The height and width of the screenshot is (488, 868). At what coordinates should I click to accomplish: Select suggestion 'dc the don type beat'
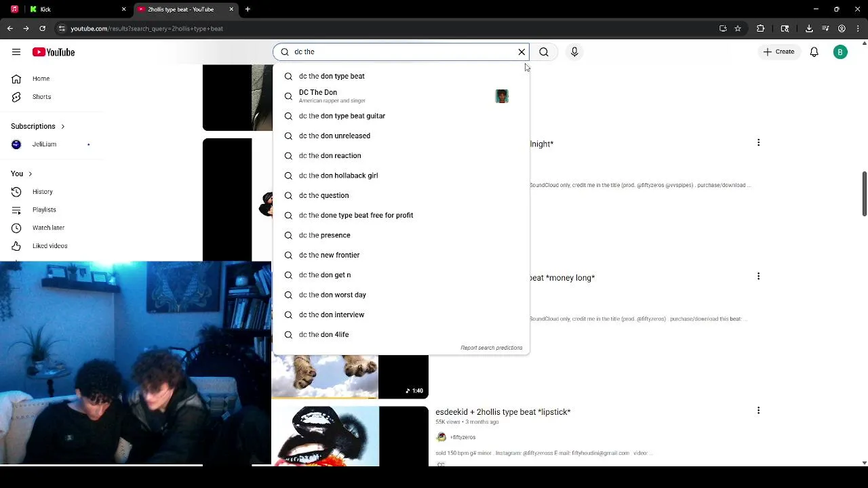click(401, 76)
